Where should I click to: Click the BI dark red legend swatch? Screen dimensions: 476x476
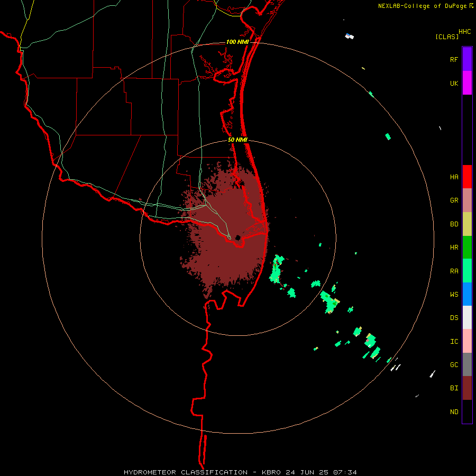coord(467,388)
